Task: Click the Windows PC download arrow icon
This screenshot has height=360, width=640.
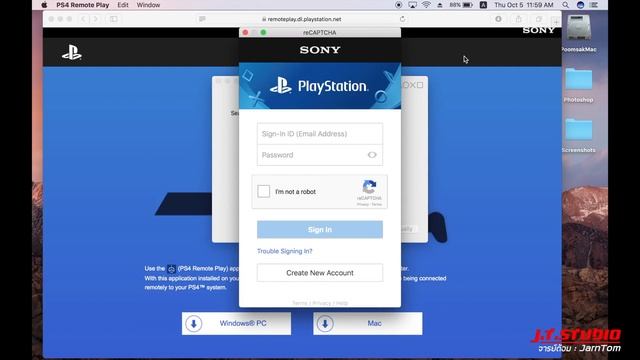Action: (x=194, y=324)
